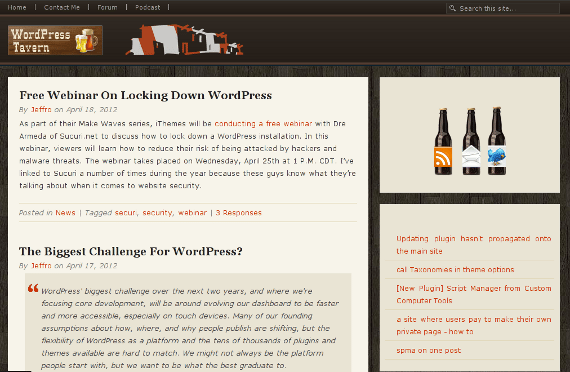Click the email subscription bottle icon
This screenshot has height=372, width=570.
(471, 141)
